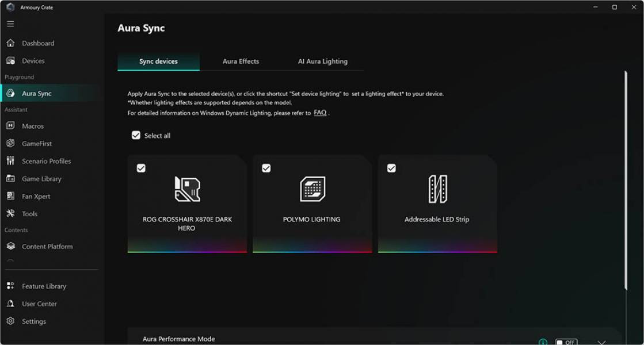Open the hamburger menu icon
The image size is (644, 345).
[10, 24]
